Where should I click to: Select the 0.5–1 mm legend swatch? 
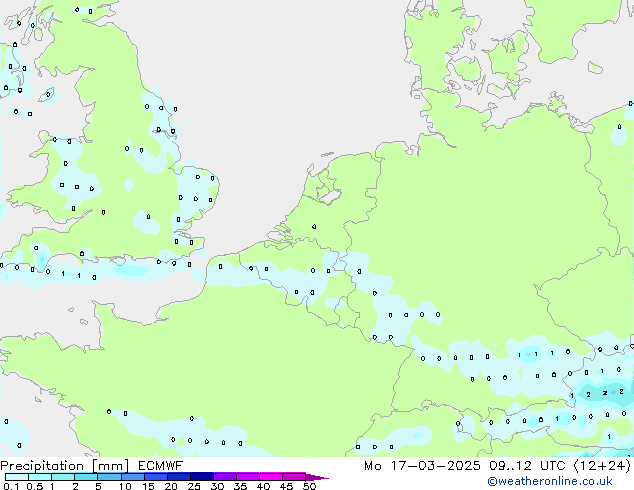coord(40,477)
